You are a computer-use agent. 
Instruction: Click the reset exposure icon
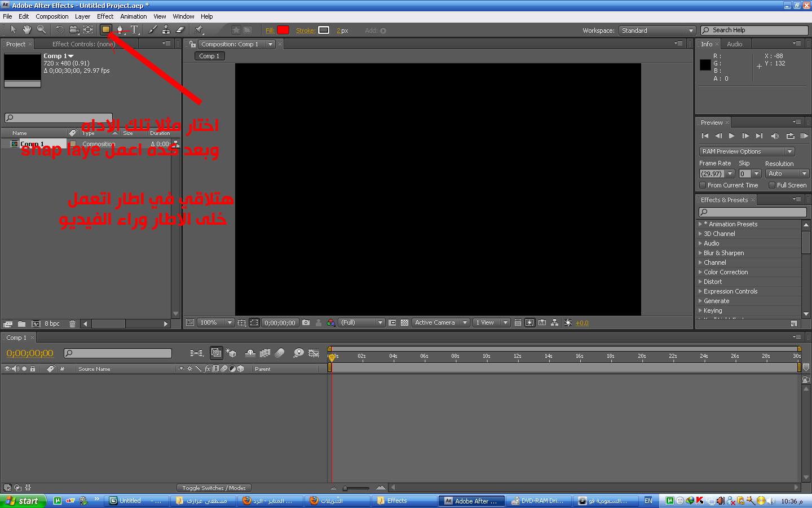(x=568, y=323)
